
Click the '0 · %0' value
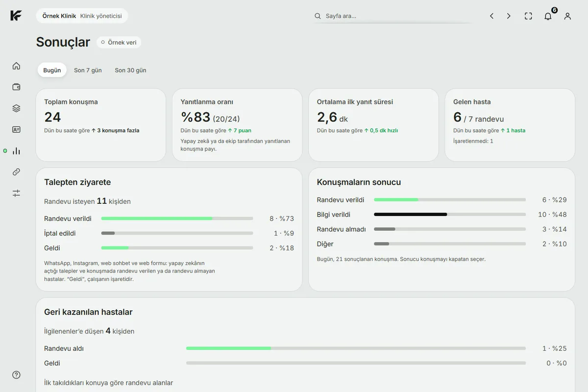pos(556,363)
